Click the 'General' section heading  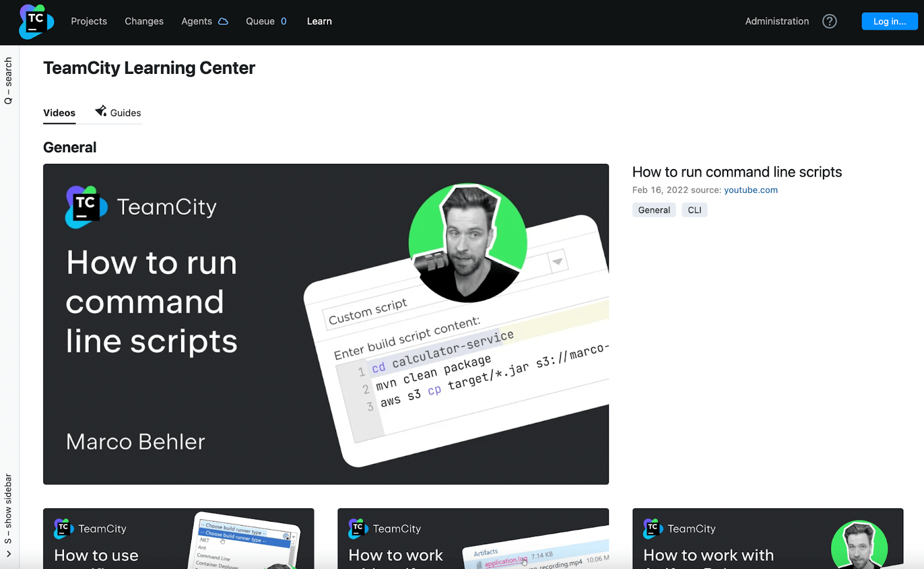tap(70, 147)
